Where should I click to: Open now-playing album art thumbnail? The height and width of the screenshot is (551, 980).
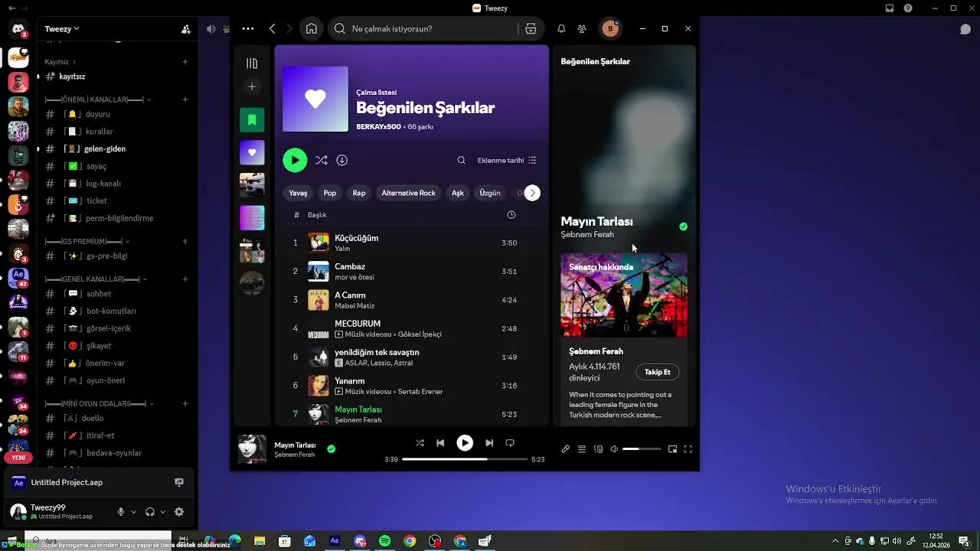pyautogui.click(x=252, y=449)
